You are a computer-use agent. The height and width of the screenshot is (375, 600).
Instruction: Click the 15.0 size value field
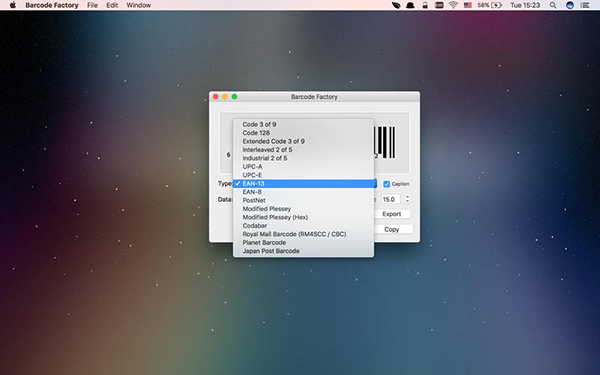coord(391,199)
